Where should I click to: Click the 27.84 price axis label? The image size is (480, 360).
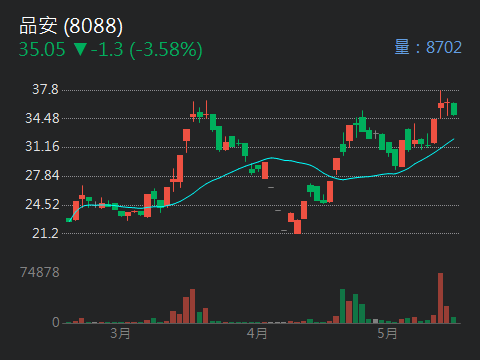[x=42, y=175]
